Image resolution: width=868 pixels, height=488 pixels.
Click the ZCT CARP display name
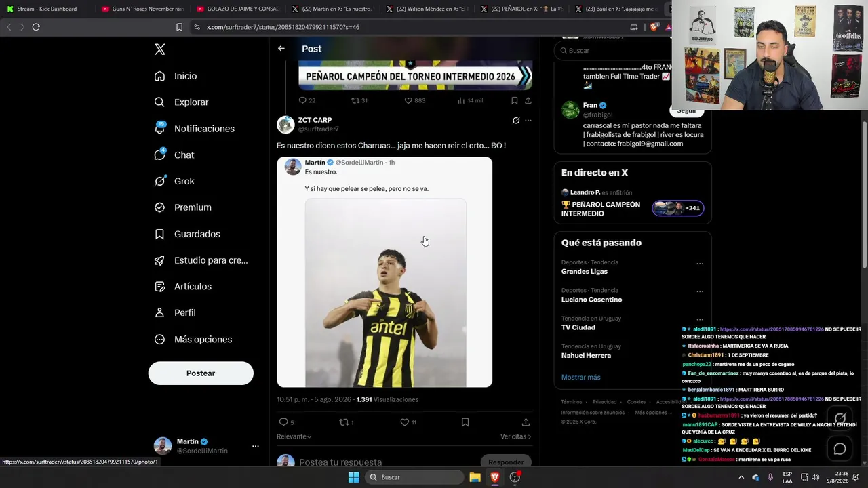(315, 120)
